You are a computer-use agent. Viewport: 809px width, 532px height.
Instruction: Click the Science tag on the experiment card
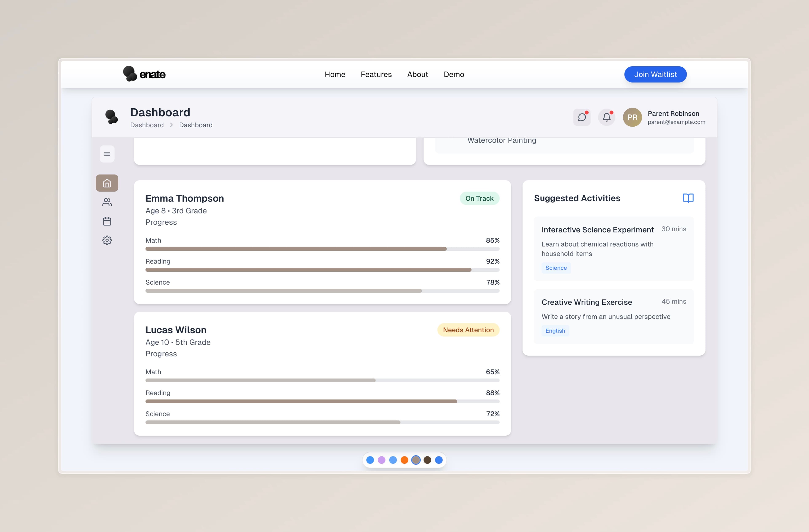point(556,268)
